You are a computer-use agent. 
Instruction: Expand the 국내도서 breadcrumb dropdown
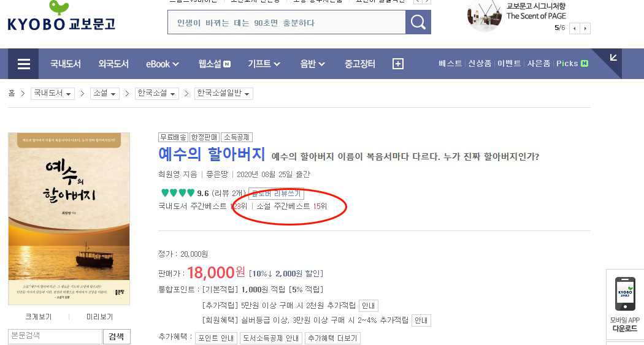click(x=53, y=94)
